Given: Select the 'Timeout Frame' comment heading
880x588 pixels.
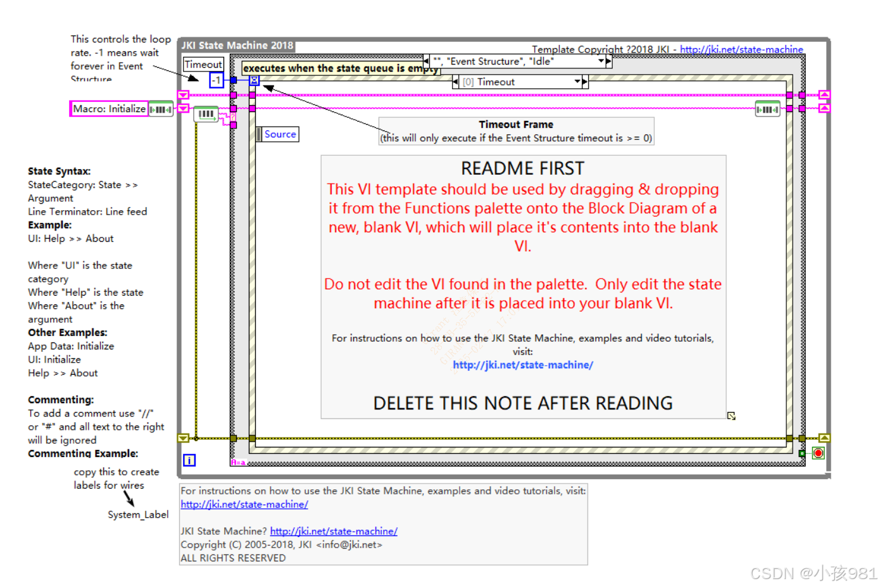Looking at the screenshot, I should (516, 125).
